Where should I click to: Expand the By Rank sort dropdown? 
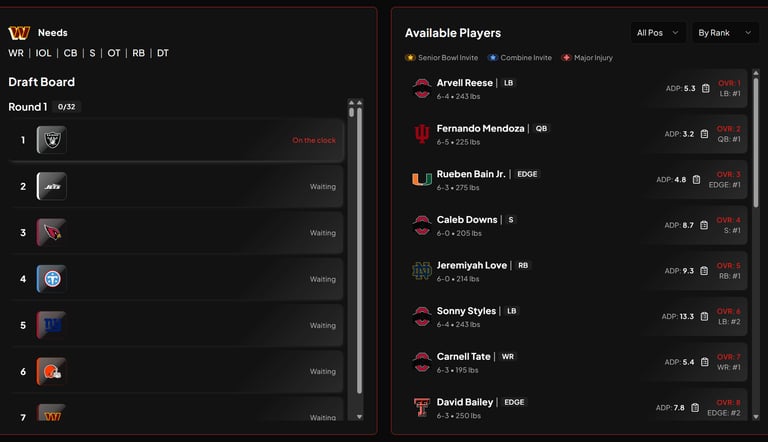(721, 33)
